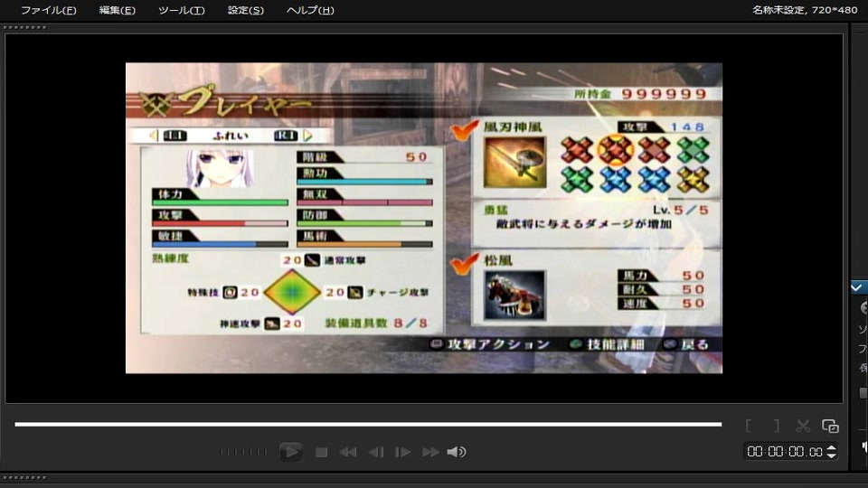Start playback with the Play button
The width and height of the screenshot is (868, 488).
(290, 452)
